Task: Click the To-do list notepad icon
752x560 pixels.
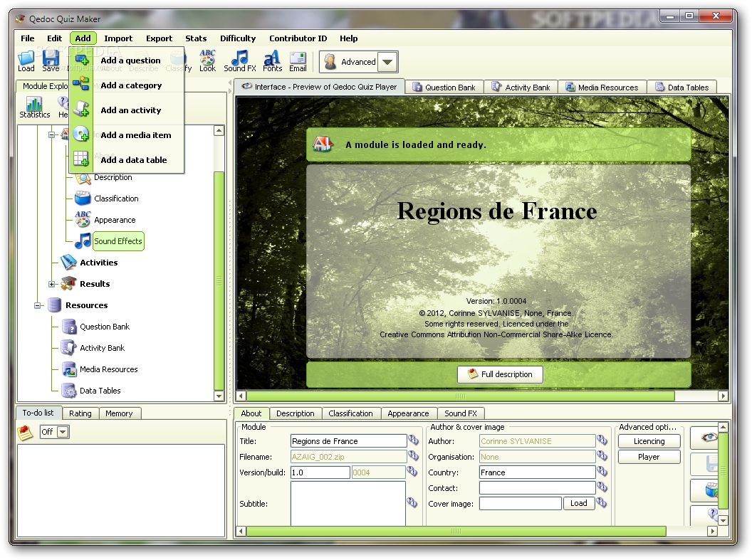Action: [x=26, y=432]
